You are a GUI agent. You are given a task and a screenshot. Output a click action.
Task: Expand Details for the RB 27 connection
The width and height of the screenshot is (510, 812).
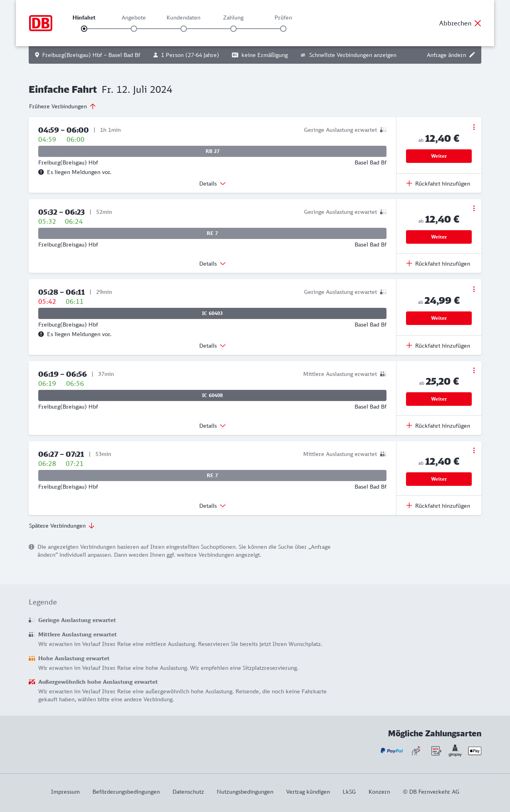(x=212, y=184)
